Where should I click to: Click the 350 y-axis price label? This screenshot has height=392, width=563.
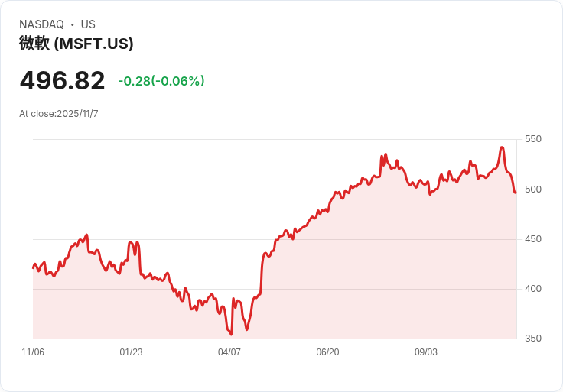pos(533,339)
